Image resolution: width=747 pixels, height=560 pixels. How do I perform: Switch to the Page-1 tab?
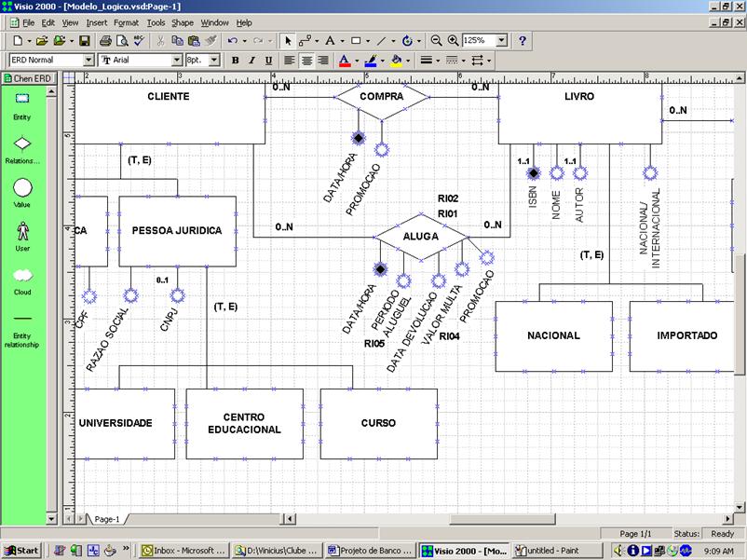pyautogui.click(x=105, y=520)
